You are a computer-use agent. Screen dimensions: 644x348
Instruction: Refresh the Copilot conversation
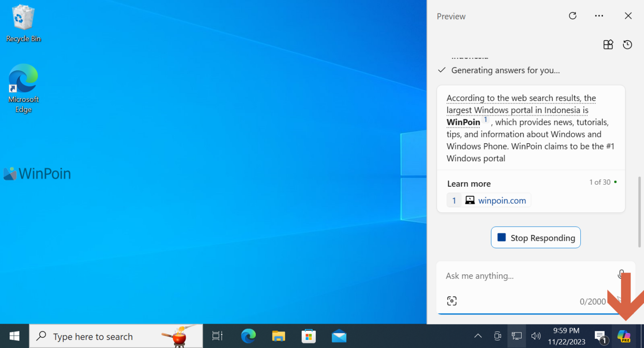pos(572,15)
